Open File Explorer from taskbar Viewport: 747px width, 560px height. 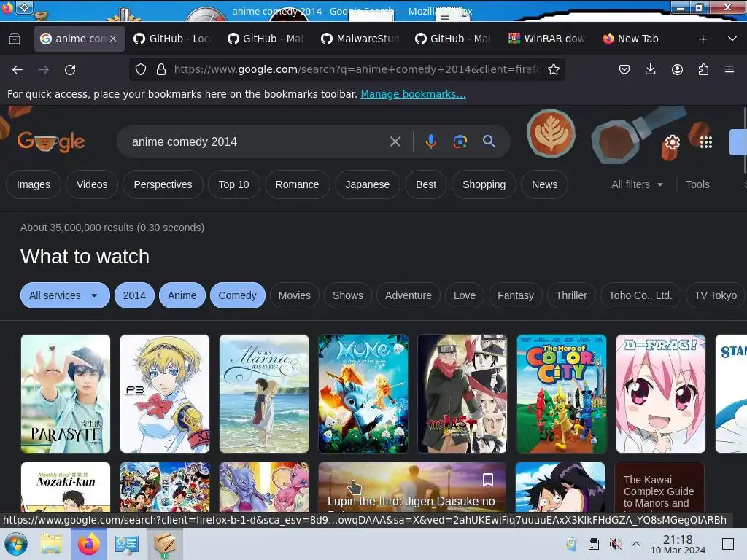pyautogui.click(x=50, y=544)
